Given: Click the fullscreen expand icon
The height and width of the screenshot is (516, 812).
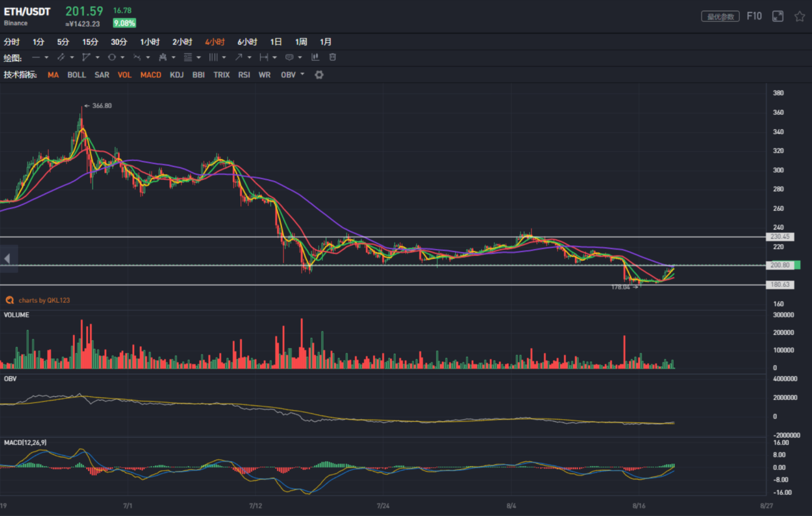Looking at the screenshot, I should 778,16.
